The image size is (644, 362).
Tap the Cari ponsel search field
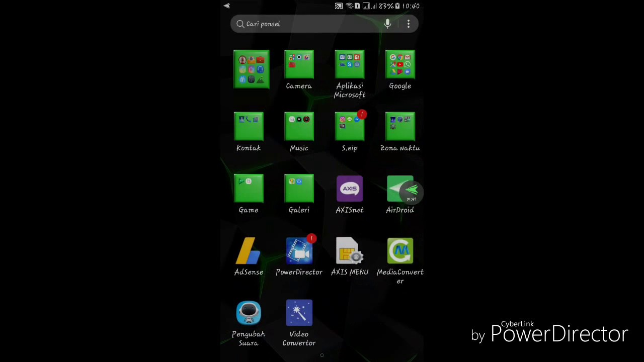[x=325, y=24]
